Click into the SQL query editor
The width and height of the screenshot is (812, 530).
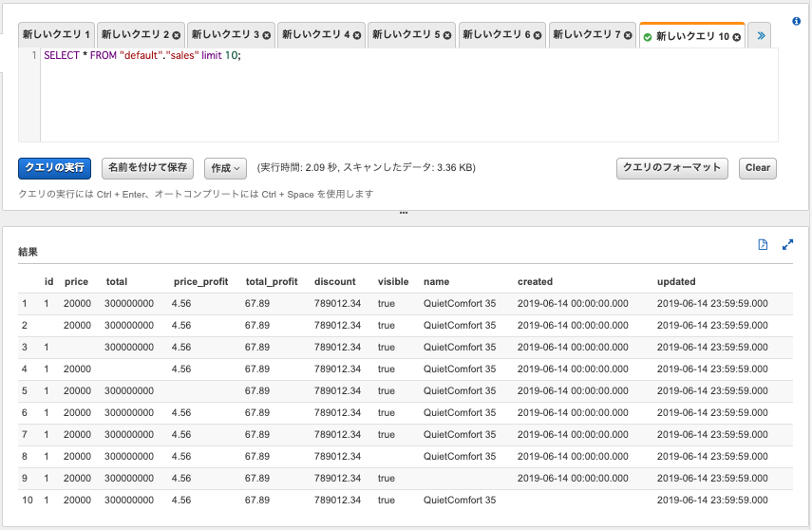pyautogui.click(x=409, y=95)
